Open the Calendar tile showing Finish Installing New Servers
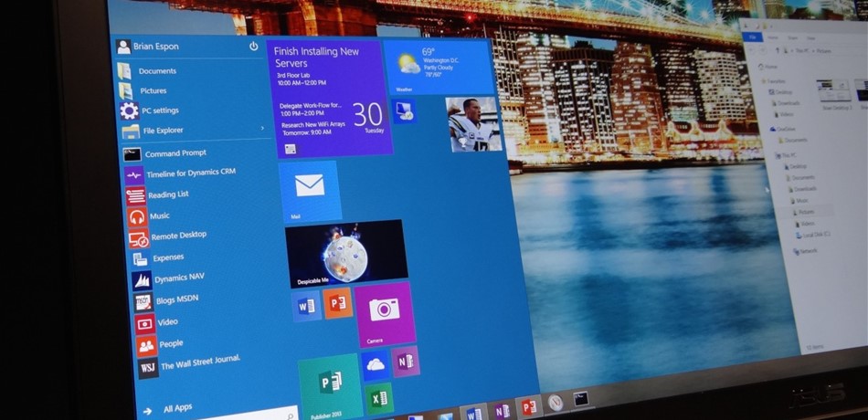 pos(332,99)
